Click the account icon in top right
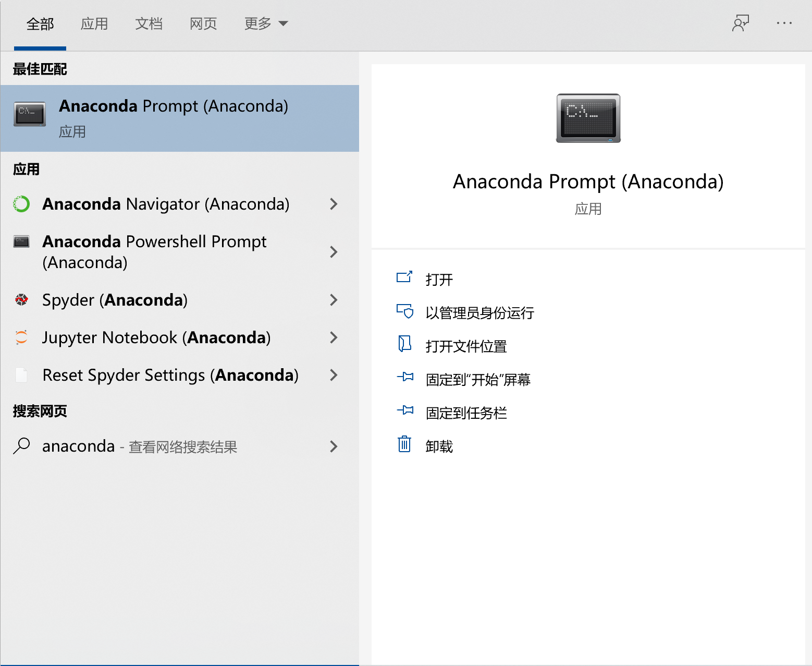The height and width of the screenshot is (666, 812). pos(741,23)
